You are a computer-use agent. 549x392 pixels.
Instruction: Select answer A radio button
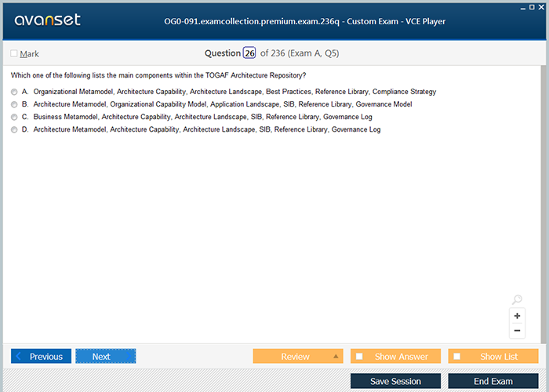14,92
